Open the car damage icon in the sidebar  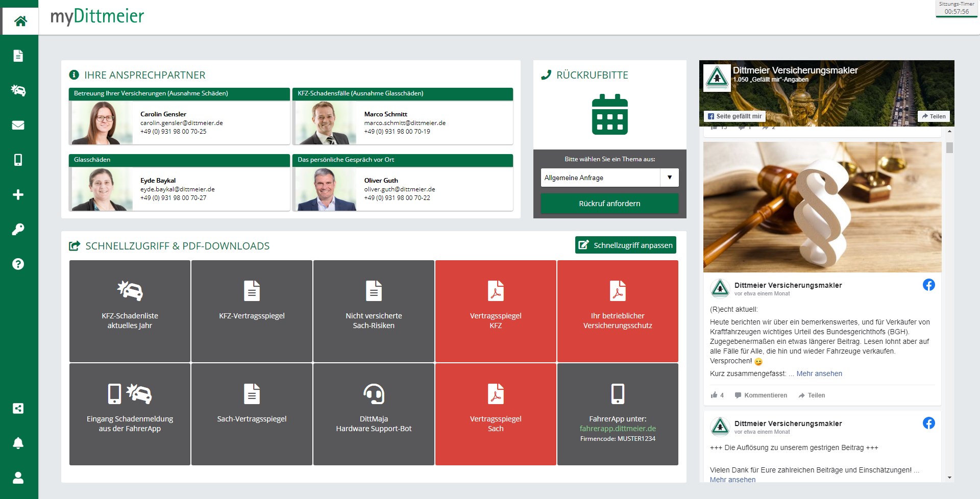tap(18, 90)
